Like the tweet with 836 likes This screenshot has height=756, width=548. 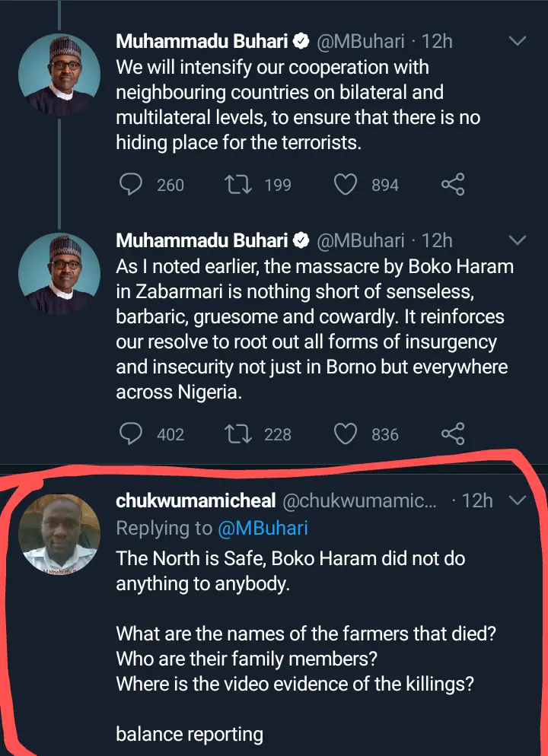pyautogui.click(x=346, y=434)
